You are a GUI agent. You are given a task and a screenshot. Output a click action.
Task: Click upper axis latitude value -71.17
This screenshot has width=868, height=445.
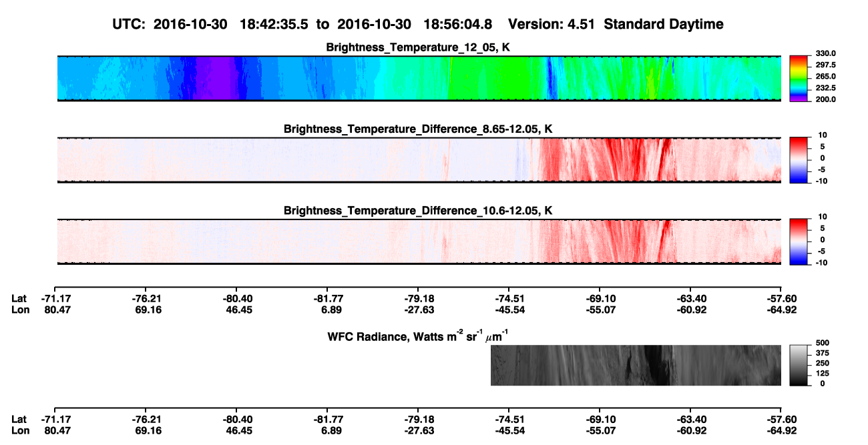pyautogui.click(x=55, y=299)
